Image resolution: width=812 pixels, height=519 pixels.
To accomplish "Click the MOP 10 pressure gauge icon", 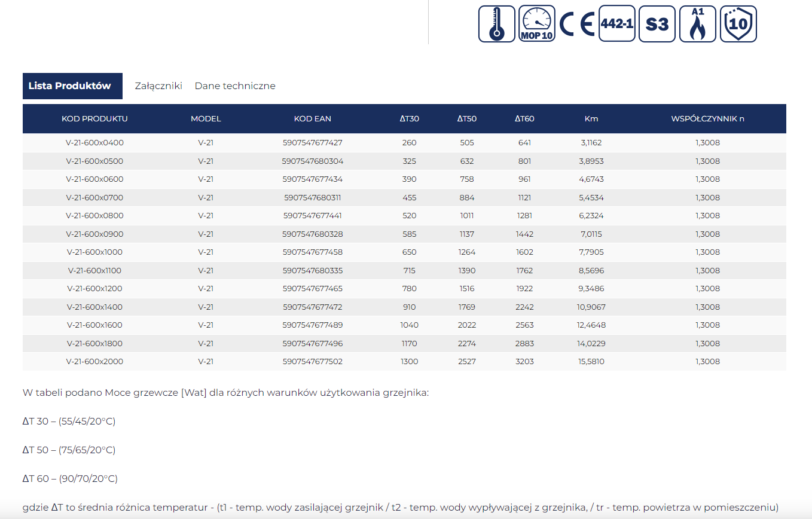I will tap(536, 24).
